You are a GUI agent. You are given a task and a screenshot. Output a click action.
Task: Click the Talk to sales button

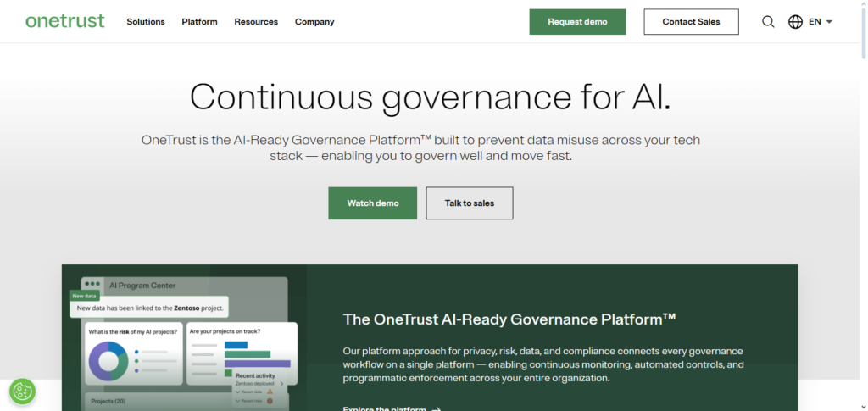point(470,203)
